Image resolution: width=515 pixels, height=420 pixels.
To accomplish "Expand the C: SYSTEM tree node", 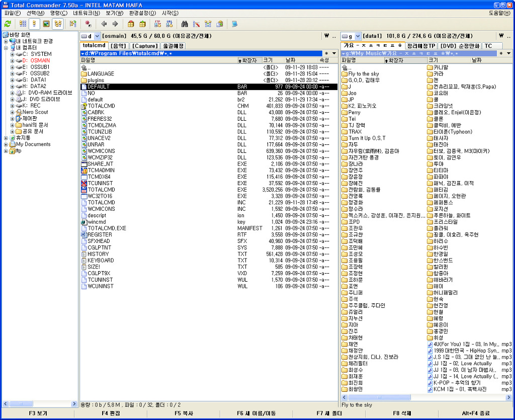I will (12, 54).
